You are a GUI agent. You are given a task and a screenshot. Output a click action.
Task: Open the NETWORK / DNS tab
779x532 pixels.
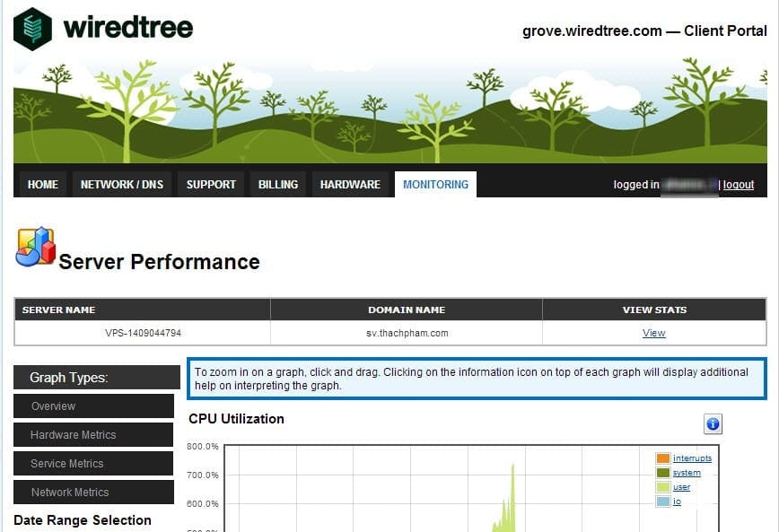point(122,184)
